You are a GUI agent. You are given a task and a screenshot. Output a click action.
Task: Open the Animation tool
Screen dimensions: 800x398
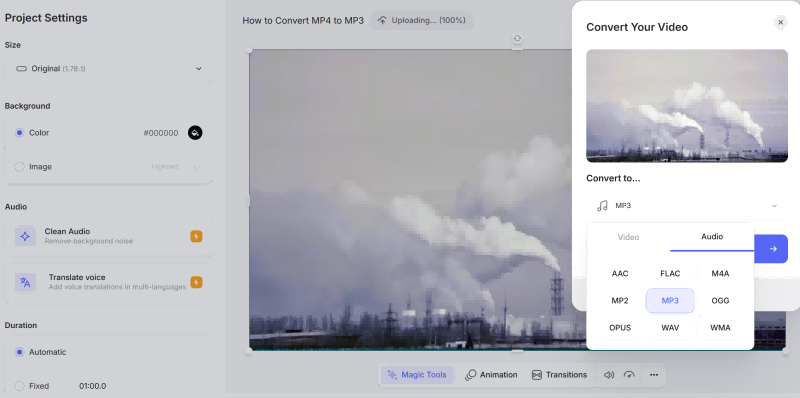491,375
